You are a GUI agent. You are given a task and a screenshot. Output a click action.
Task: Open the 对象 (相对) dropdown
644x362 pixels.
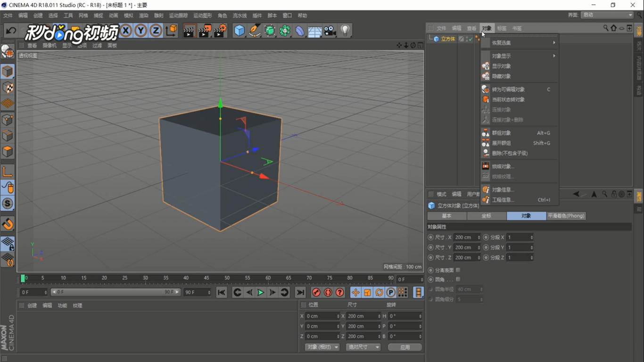(322, 347)
